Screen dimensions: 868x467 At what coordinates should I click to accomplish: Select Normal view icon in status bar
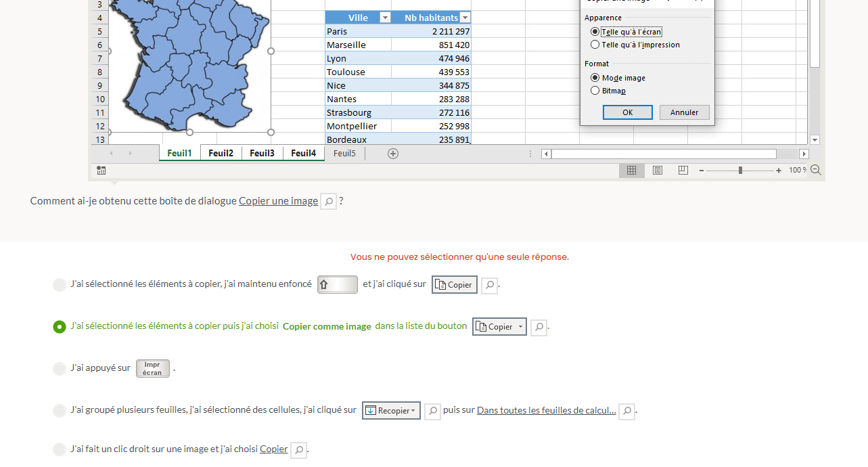tap(631, 171)
